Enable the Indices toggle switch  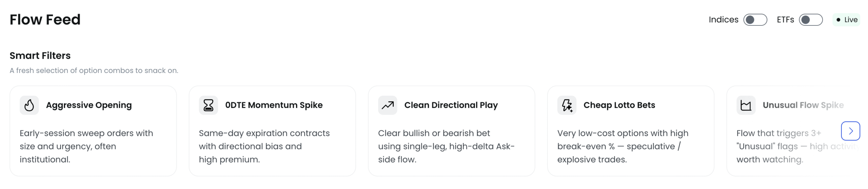pos(755,20)
